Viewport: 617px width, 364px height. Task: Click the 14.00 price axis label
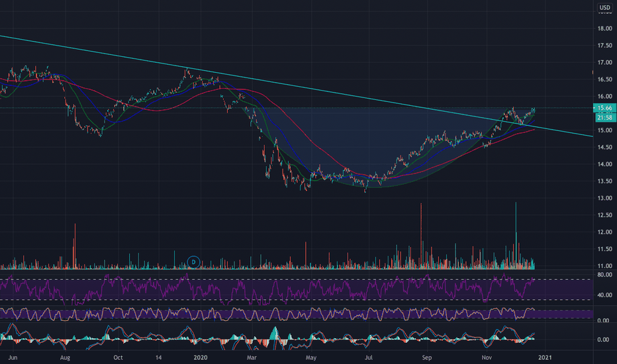point(604,164)
